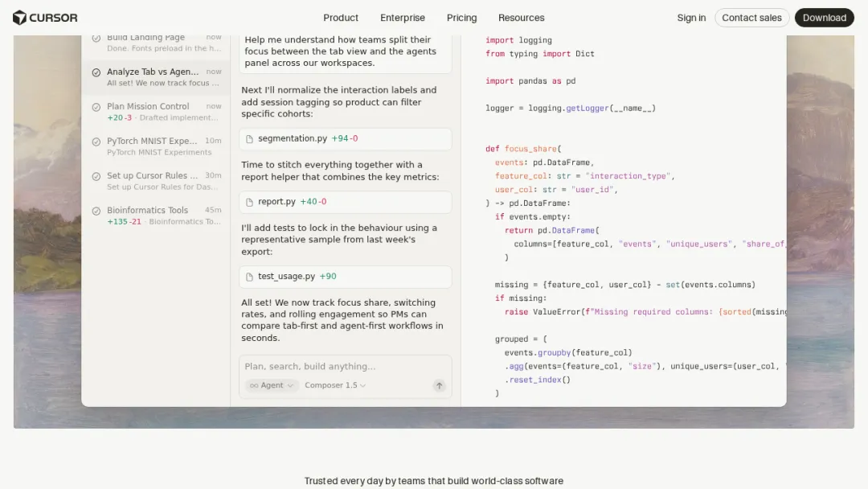Viewport: 868px width, 489px height.
Task: Click the infinity icon in Agent selector
Action: pos(254,385)
